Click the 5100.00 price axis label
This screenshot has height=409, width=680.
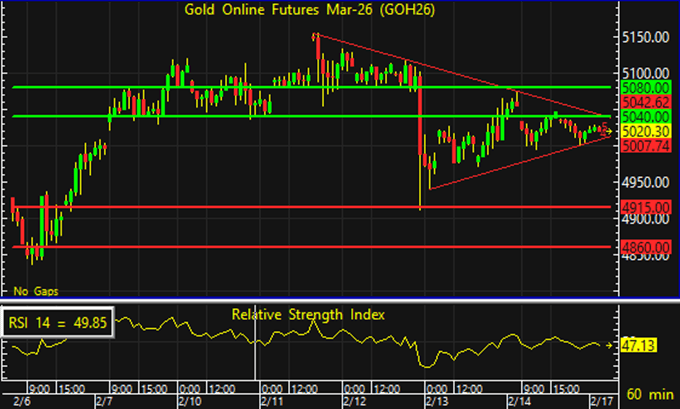(646, 73)
